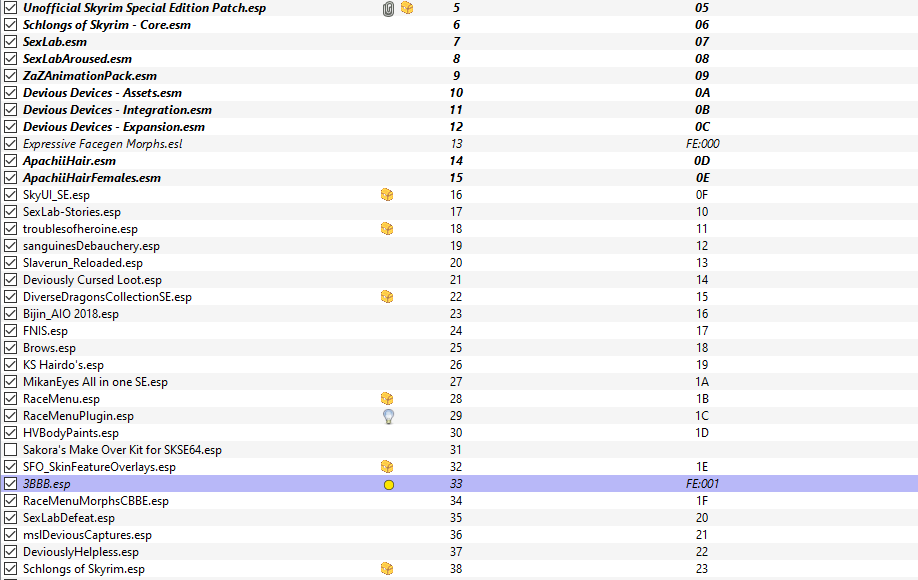Select MikanEyes All in one SE.esp

[x=95, y=382]
